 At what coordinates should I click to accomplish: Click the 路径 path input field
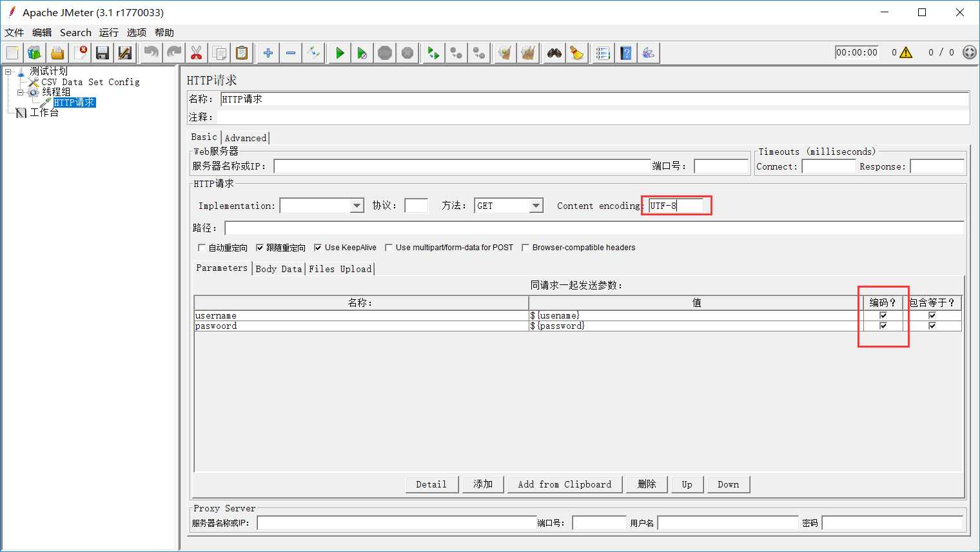[x=594, y=228]
